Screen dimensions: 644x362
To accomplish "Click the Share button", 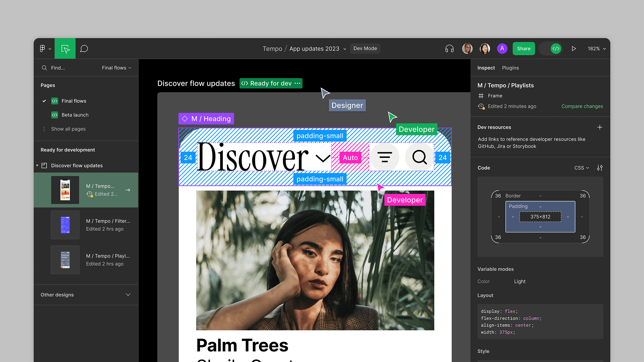I will click(x=524, y=48).
